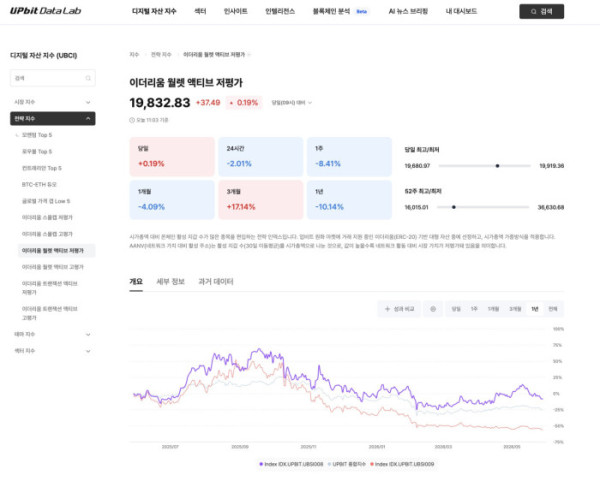Click the red 0.19% change badge
Viewport: 600px width, 487px height.
pos(244,103)
